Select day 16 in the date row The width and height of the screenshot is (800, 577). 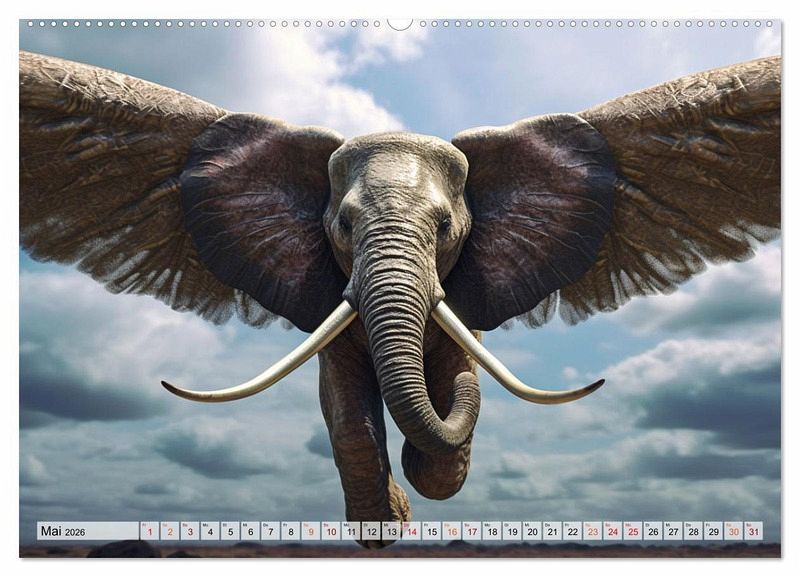point(451,531)
